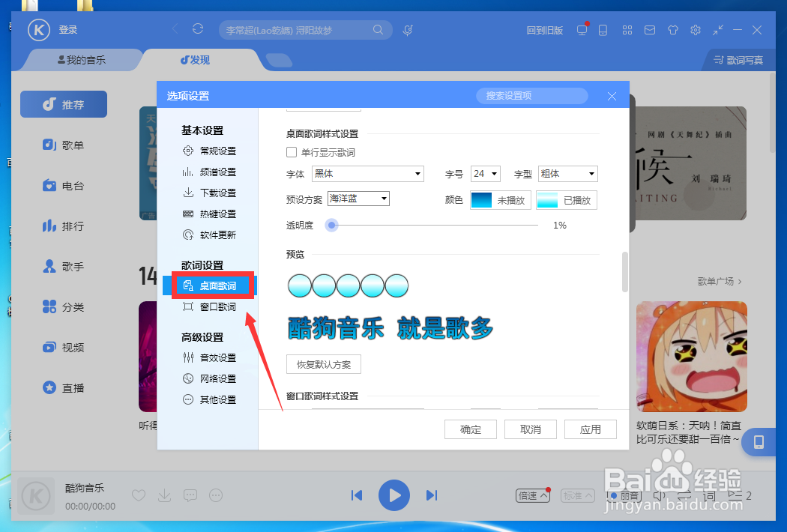
Task: Click the back navigation arrow
Action: [175, 29]
